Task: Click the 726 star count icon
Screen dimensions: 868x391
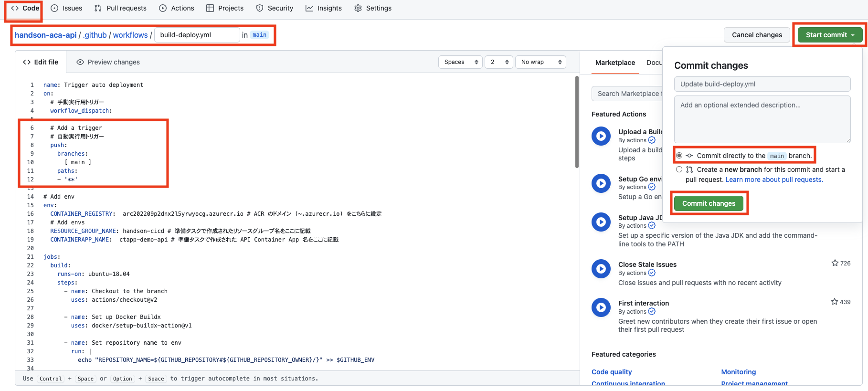Action: [835, 263]
